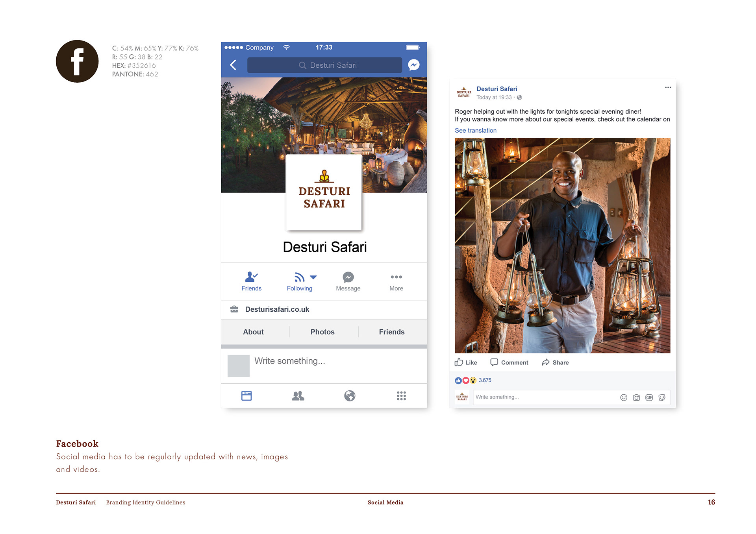Click the GIF icon in comment box
The height and width of the screenshot is (534, 756).
(649, 397)
